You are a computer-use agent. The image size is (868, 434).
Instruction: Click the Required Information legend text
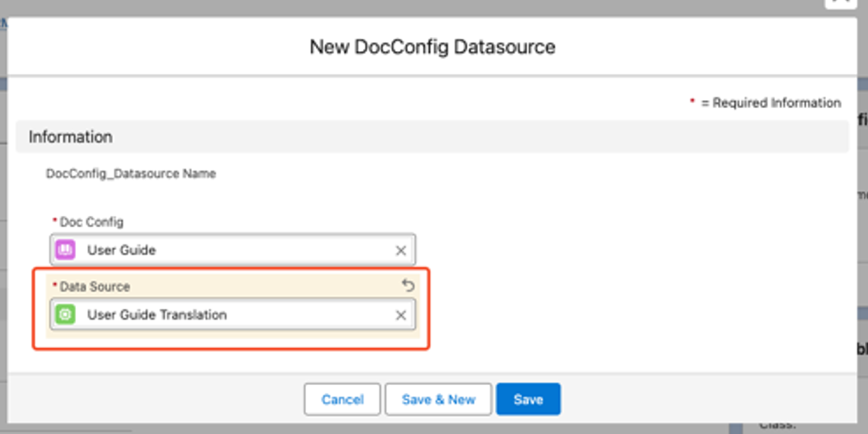coord(771,103)
